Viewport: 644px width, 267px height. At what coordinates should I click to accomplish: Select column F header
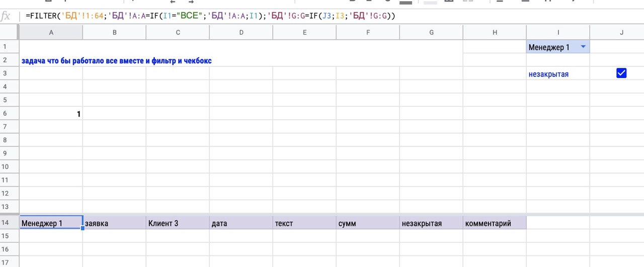[368, 32]
